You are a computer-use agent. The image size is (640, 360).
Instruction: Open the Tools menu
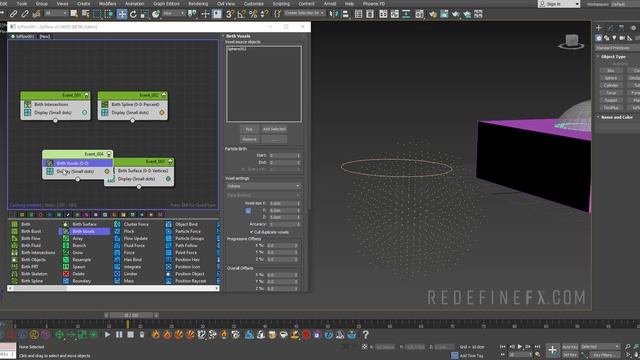pos(22,4)
